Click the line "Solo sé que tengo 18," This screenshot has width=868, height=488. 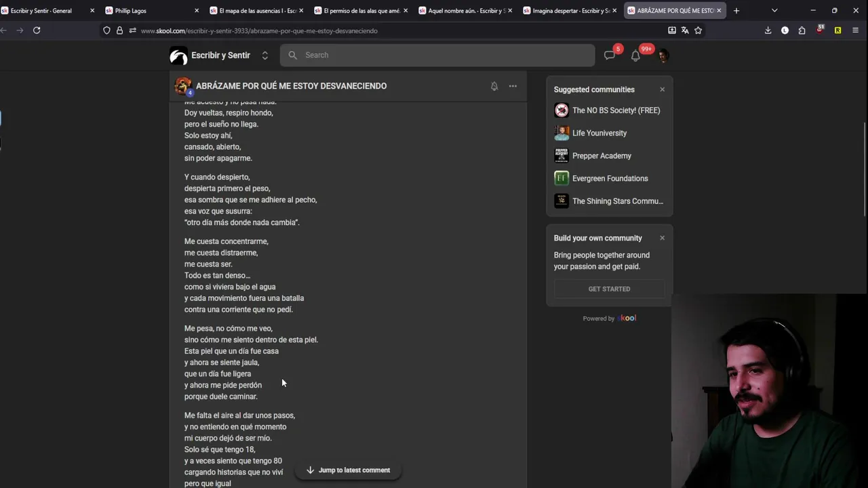click(220, 449)
